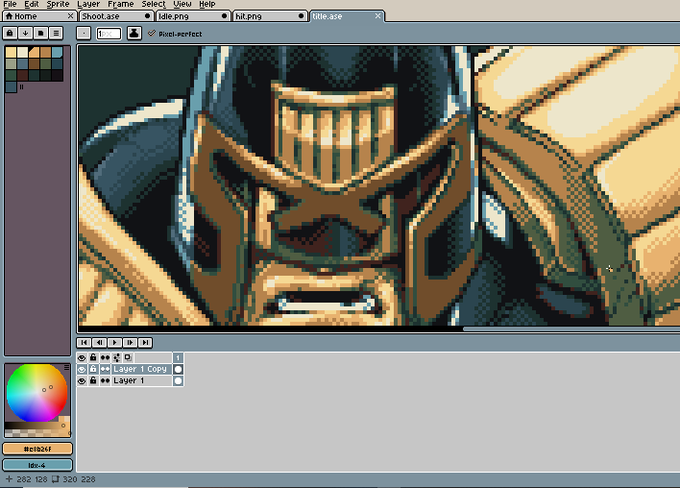This screenshot has width=680, height=488.
Task: Open the Sprite menu
Action: click(58, 4)
